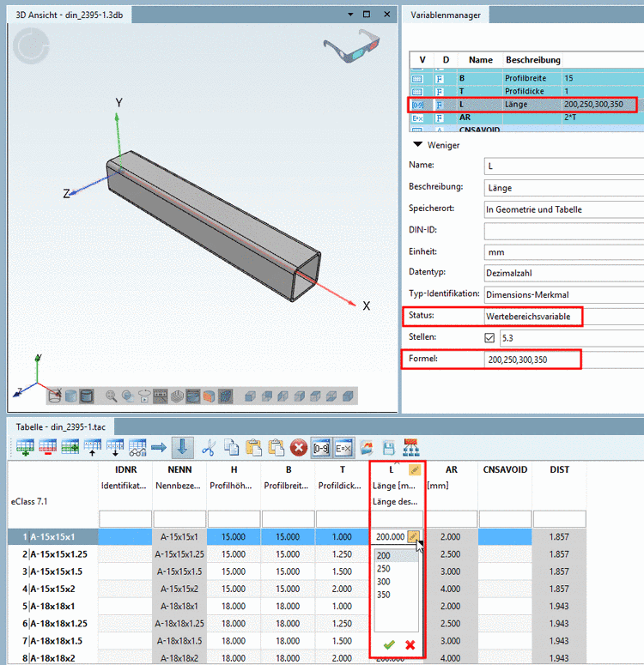The height and width of the screenshot is (665, 644).
Task: Open dropdown arrow in 3D Ansicht title
Action: coord(350,15)
